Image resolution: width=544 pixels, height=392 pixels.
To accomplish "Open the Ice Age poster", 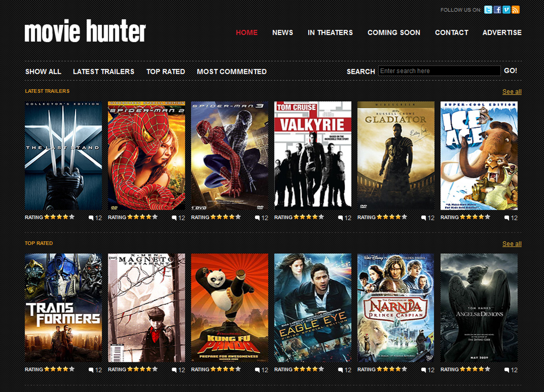I will (x=479, y=156).
